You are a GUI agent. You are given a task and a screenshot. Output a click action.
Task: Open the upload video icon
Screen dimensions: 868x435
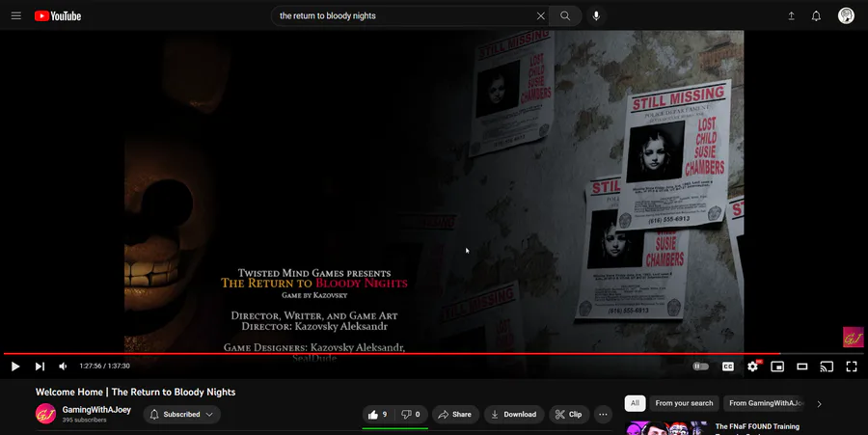click(792, 16)
